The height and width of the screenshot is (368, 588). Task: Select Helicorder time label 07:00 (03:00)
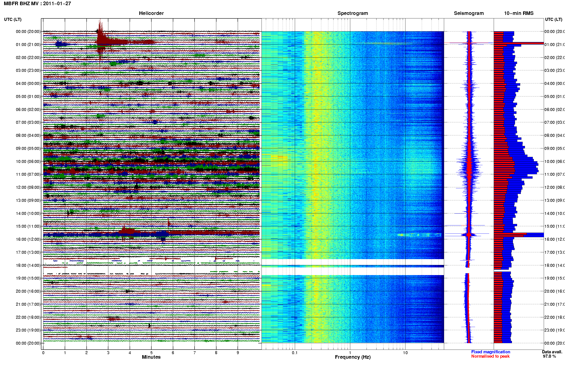tap(28, 122)
